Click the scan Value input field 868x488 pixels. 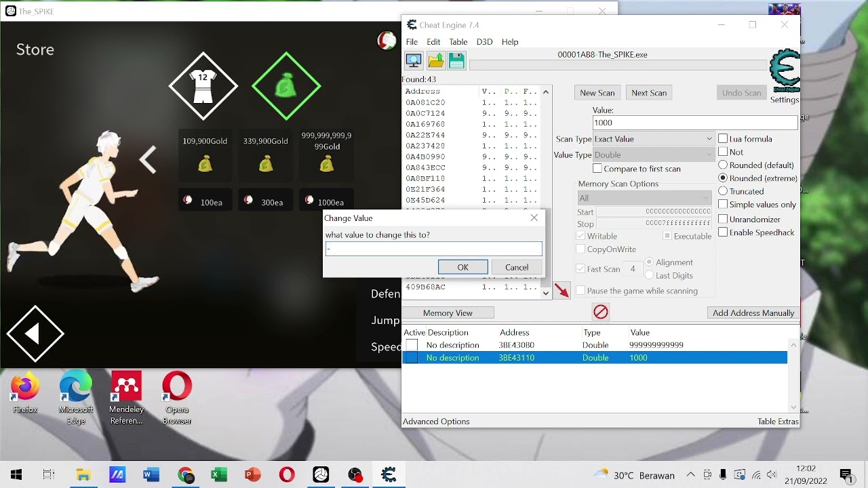pos(695,123)
